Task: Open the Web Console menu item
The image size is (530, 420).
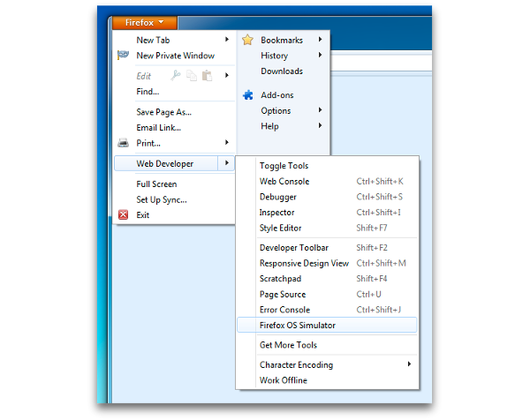Action: click(x=284, y=182)
